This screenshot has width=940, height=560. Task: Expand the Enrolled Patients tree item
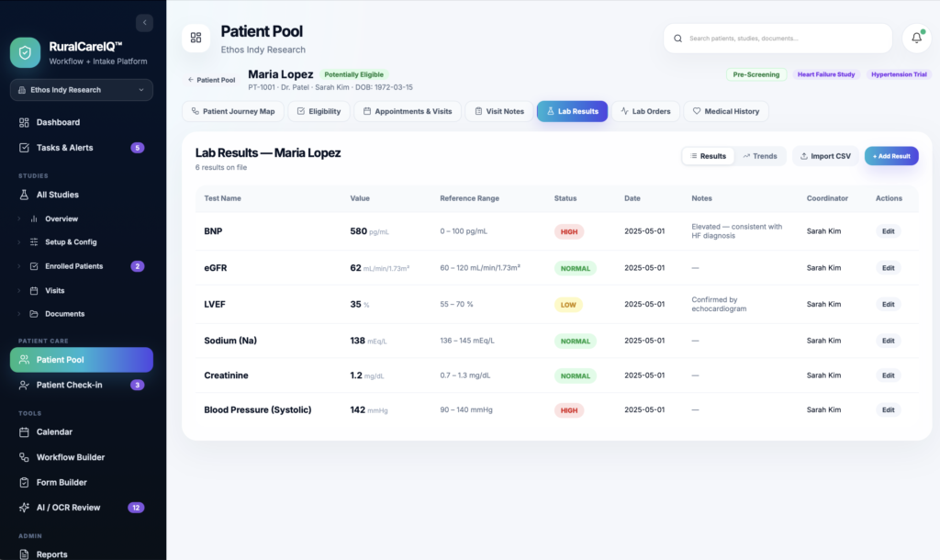point(18,266)
